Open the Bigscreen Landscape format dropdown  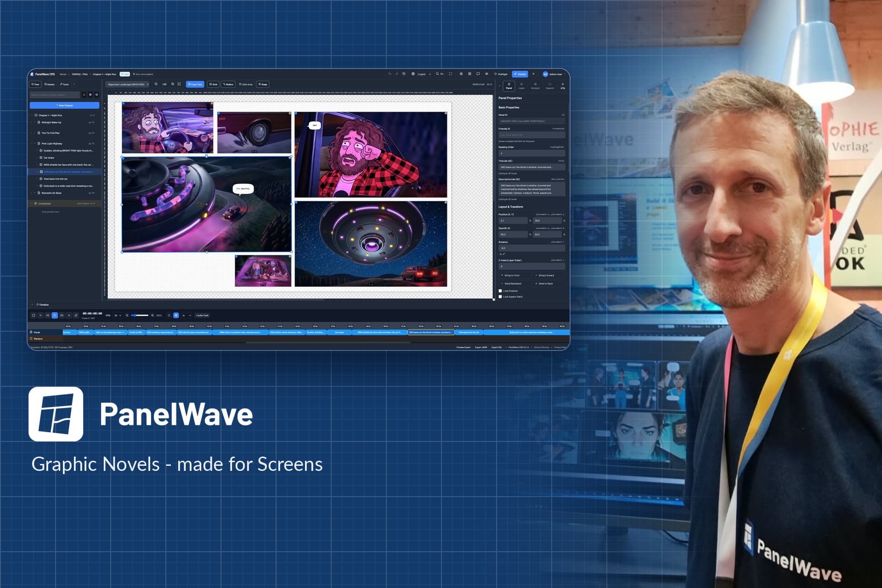[x=127, y=85]
